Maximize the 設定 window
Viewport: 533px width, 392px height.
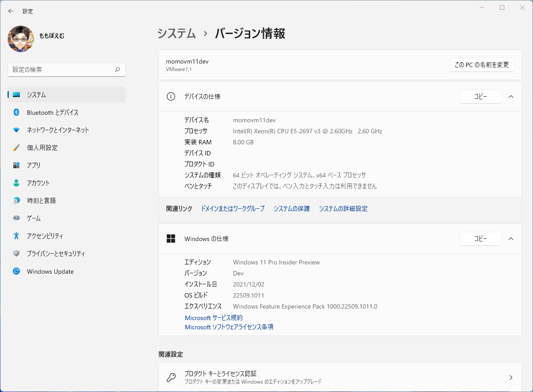pos(502,8)
